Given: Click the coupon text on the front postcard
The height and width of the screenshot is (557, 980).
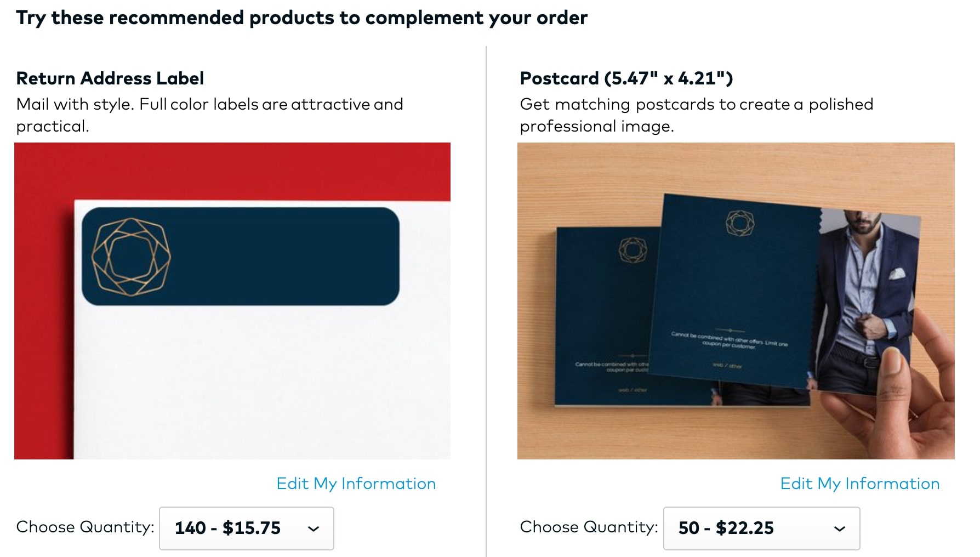Looking at the screenshot, I should (x=729, y=340).
